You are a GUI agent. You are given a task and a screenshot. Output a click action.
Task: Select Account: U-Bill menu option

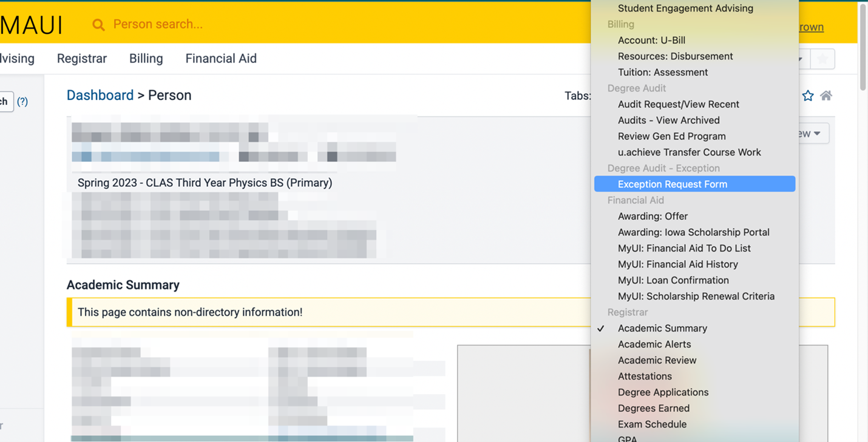pyautogui.click(x=651, y=40)
